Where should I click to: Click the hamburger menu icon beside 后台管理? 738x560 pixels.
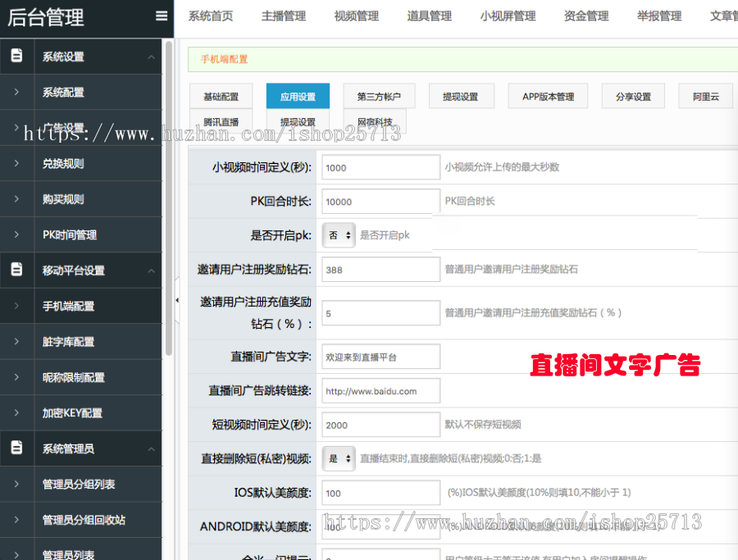(162, 16)
